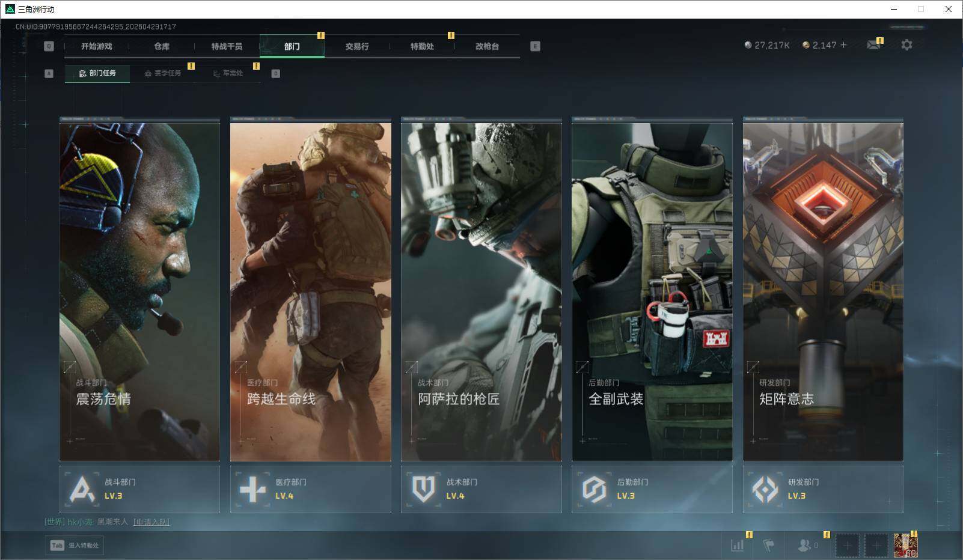Open the statistics bar chart icon

click(738, 545)
